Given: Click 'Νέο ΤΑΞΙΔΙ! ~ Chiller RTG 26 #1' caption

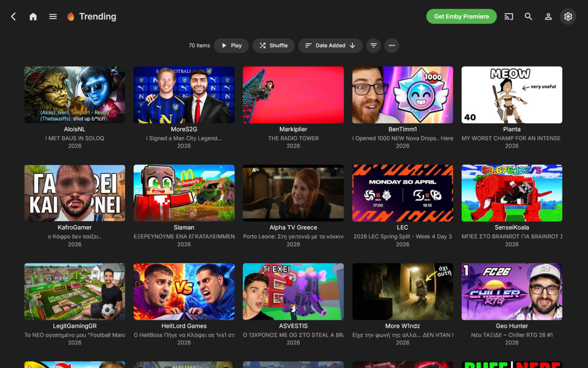Looking at the screenshot, I should (512, 335).
